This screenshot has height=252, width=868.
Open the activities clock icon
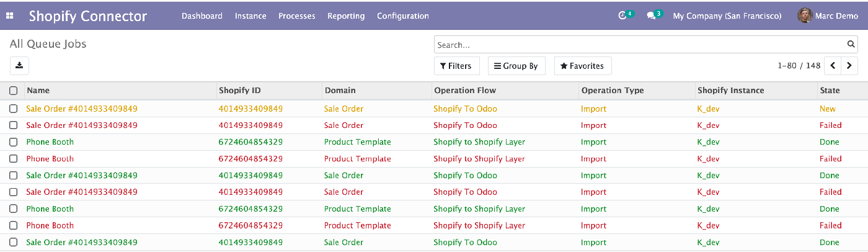tap(622, 16)
